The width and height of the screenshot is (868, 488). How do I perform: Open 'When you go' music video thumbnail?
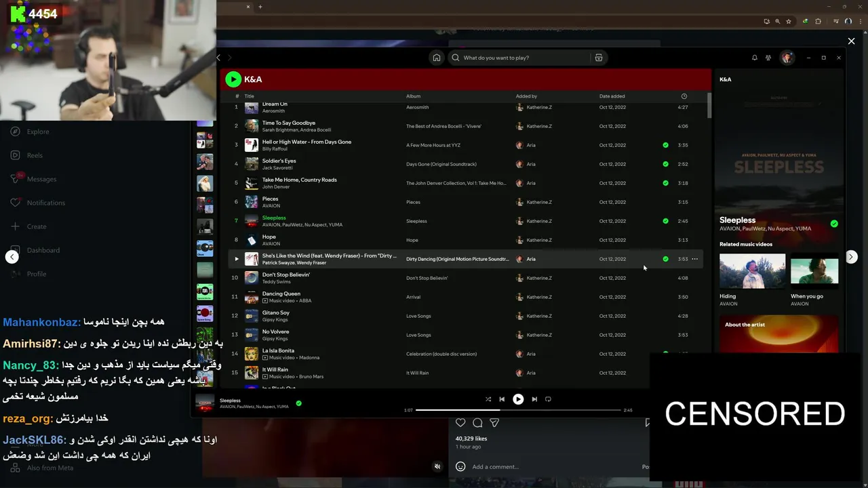tap(814, 271)
